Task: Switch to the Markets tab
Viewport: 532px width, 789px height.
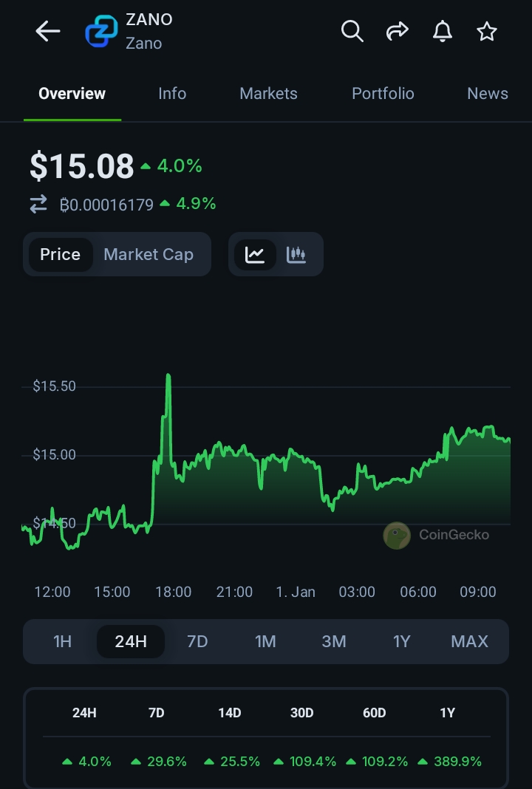Action: pyautogui.click(x=268, y=94)
